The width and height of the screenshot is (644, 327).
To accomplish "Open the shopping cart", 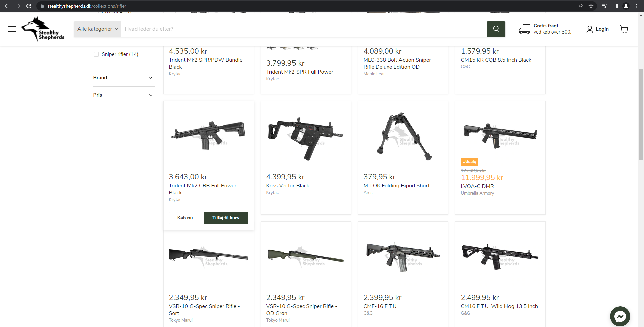I will pos(624,29).
